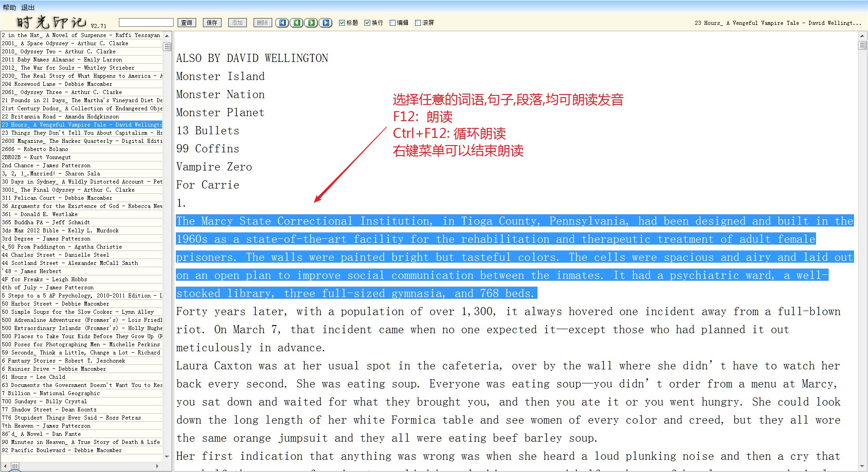
Task: Click the next record green arrow icon
Action: click(x=311, y=23)
